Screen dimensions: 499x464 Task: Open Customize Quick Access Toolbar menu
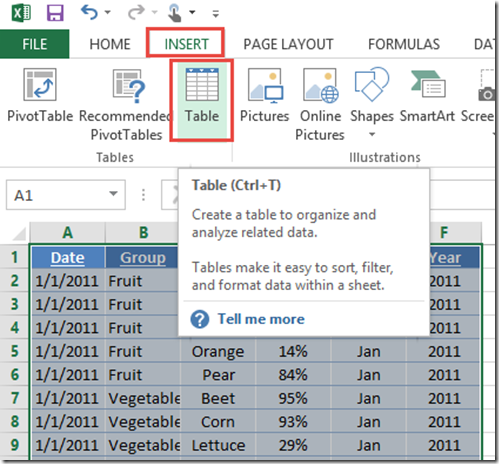[216, 14]
